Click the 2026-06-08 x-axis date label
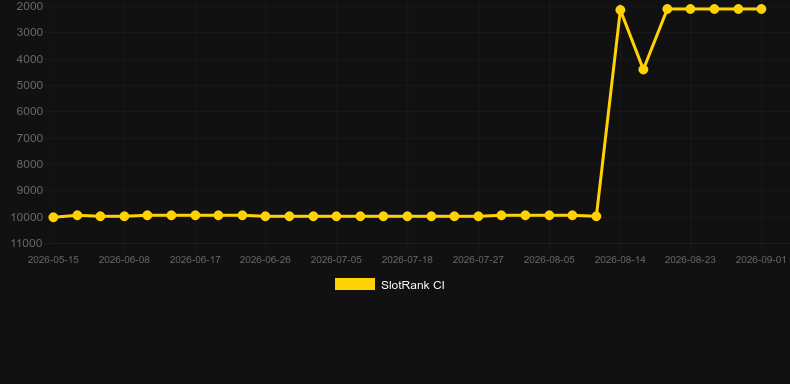This screenshot has width=790, height=384. (124, 260)
